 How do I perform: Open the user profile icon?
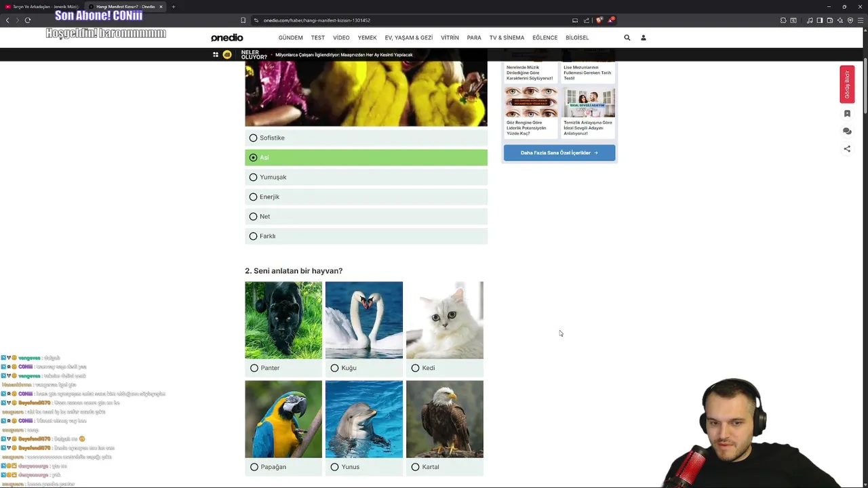pyautogui.click(x=644, y=38)
